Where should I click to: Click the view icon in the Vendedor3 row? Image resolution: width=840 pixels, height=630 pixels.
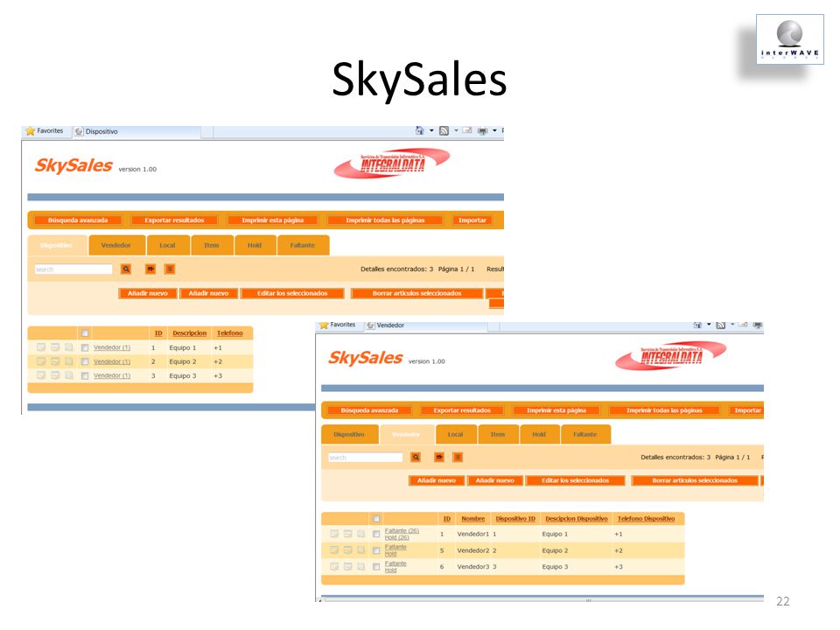pos(361,566)
